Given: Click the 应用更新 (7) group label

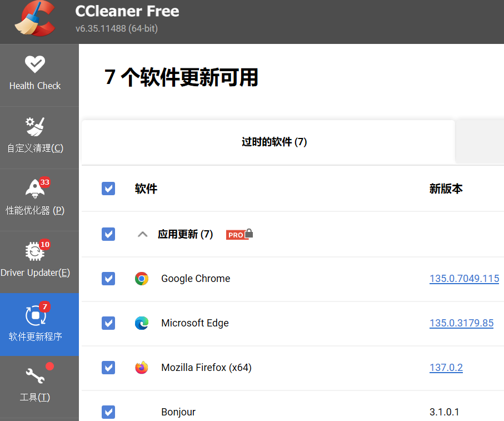Looking at the screenshot, I should click(186, 234).
